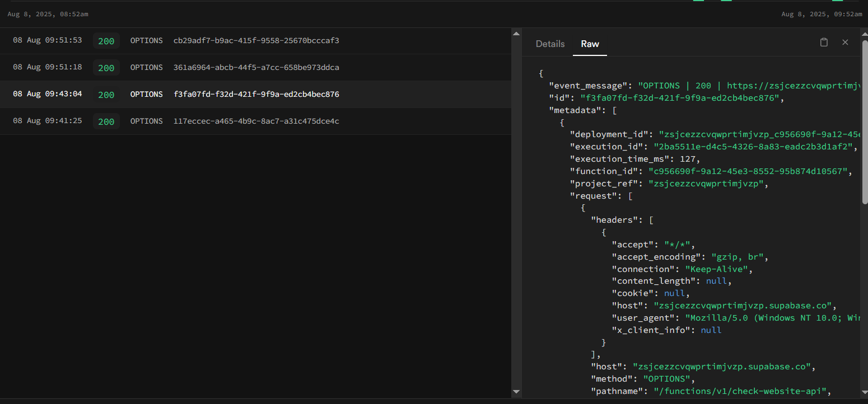The height and width of the screenshot is (404, 868).
Task: Click start time label Aug 8, 2025, 08:52am
Action: tap(48, 14)
